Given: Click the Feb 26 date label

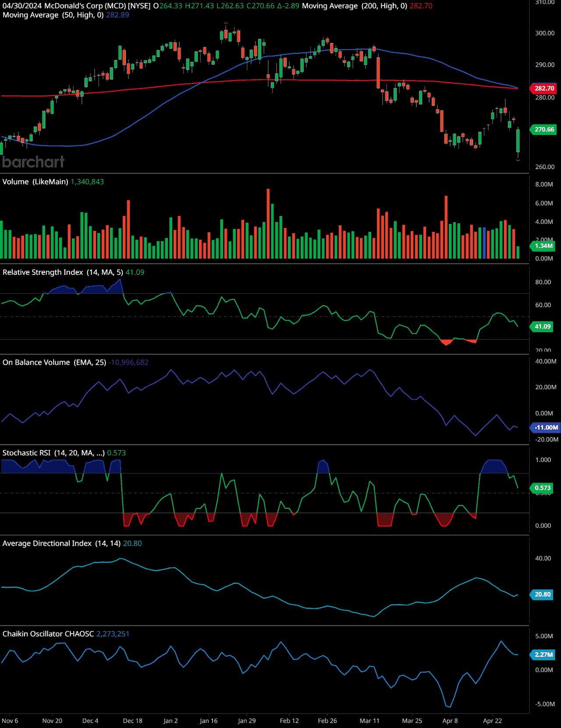Looking at the screenshot, I should coord(327,721).
